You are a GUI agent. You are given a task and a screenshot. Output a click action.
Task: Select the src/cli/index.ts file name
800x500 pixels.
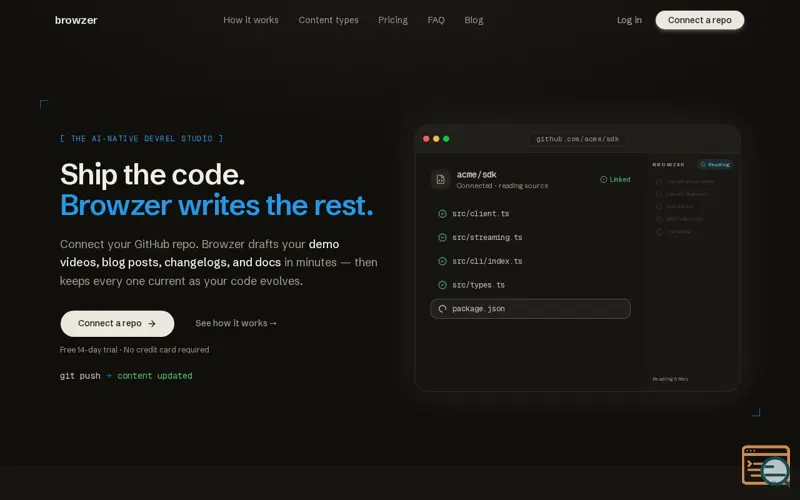coord(487,261)
